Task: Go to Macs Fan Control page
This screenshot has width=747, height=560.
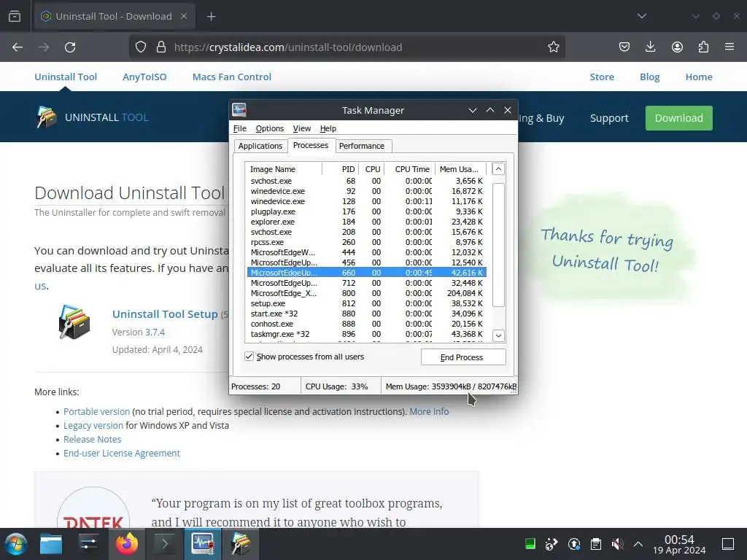Action: (231, 77)
